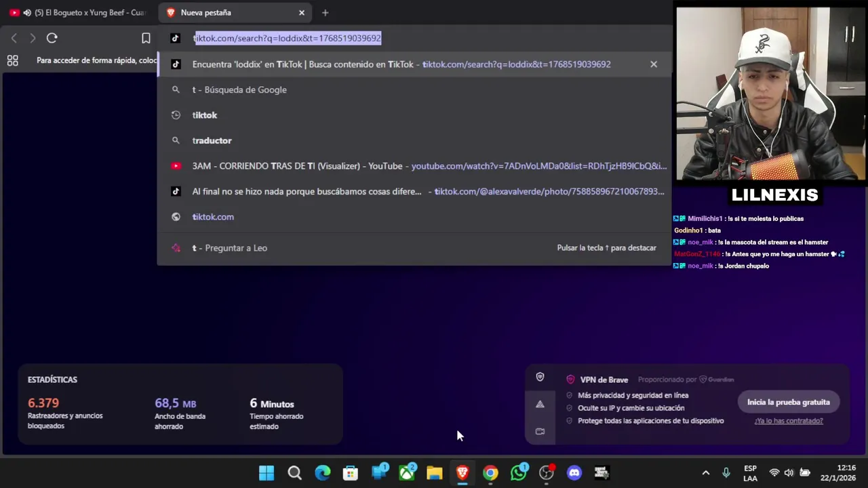Screen dimensions: 868x488
Task: Select the 'Nueva pestaña' tab
Action: (234, 12)
